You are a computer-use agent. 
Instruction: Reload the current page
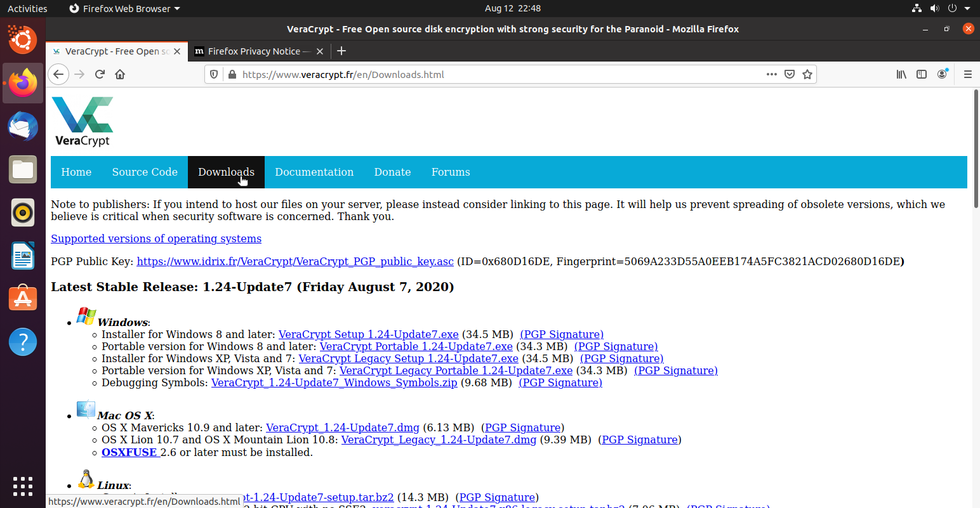[100, 74]
